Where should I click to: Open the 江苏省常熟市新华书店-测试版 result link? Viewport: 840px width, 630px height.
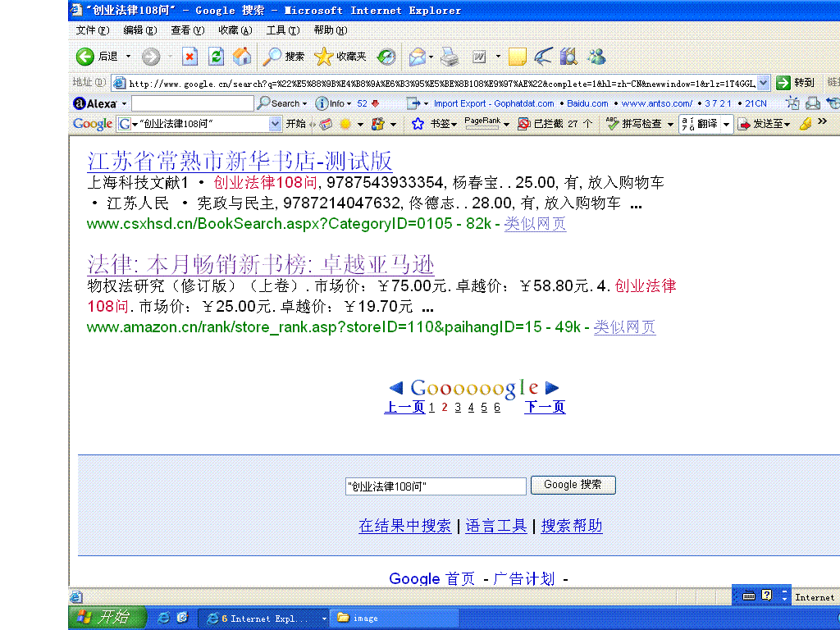click(x=240, y=161)
